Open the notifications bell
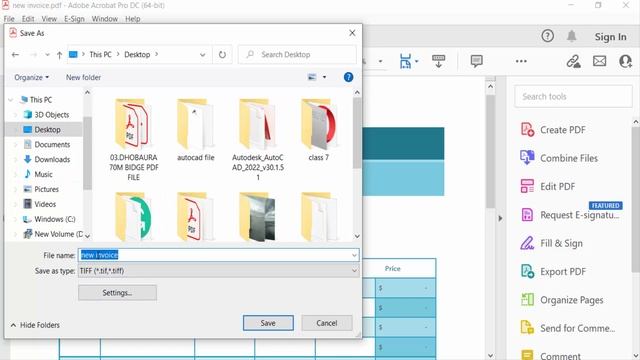This screenshot has width=640, height=360. pos(571,36)
